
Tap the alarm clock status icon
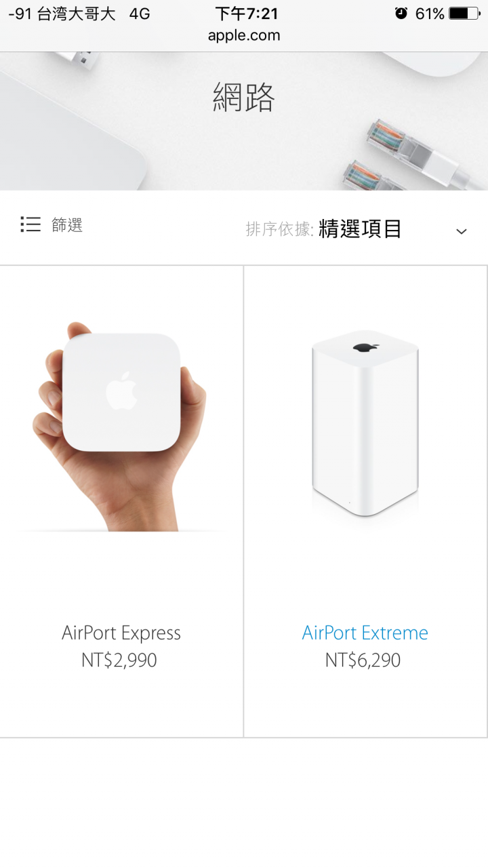pyautogui.click(x=401, y=14)
